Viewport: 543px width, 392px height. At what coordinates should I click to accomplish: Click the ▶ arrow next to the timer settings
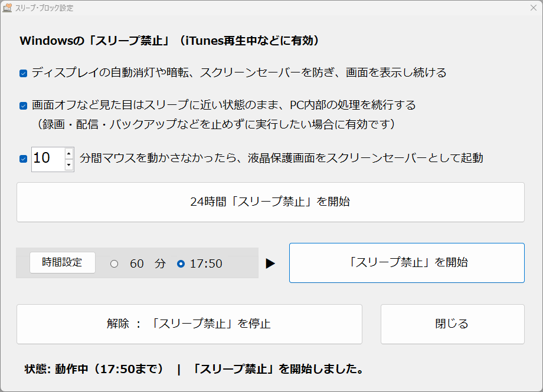click(271, 263)
